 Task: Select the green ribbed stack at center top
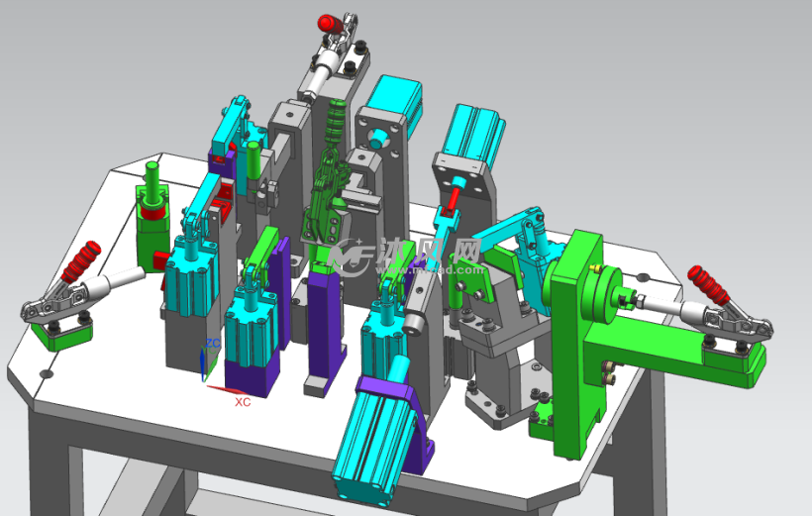tap(335, 121)
